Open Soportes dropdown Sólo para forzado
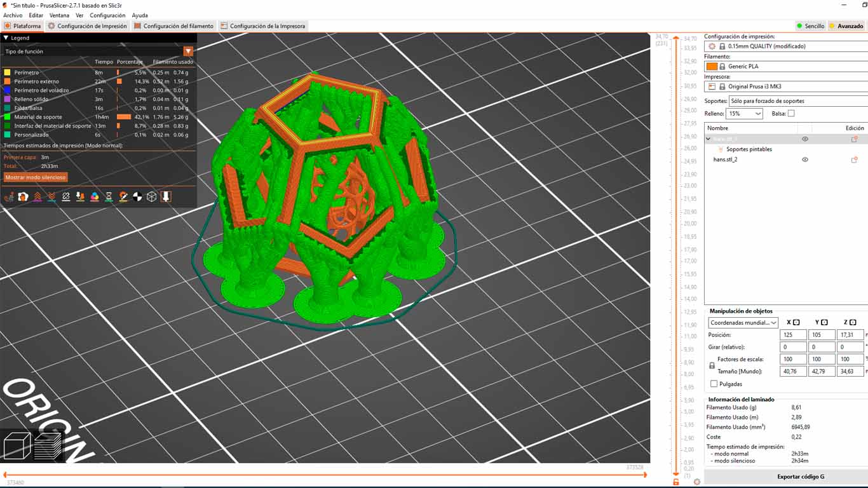This screenshot has width=868, height=488. click(799, 101)
